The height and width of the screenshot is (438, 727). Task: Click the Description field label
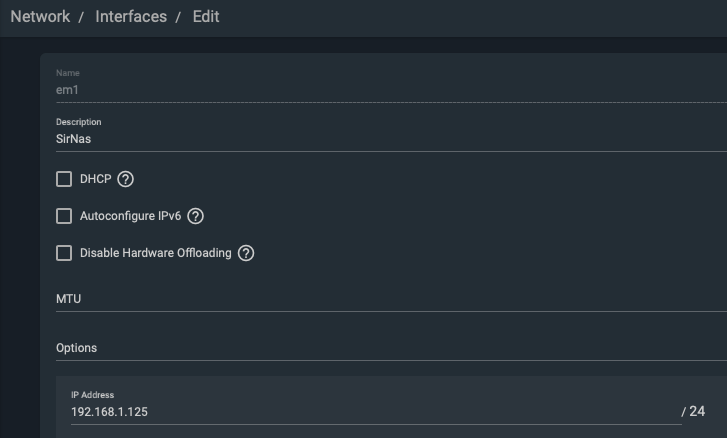pyautogui.click(x=78, y=122)
